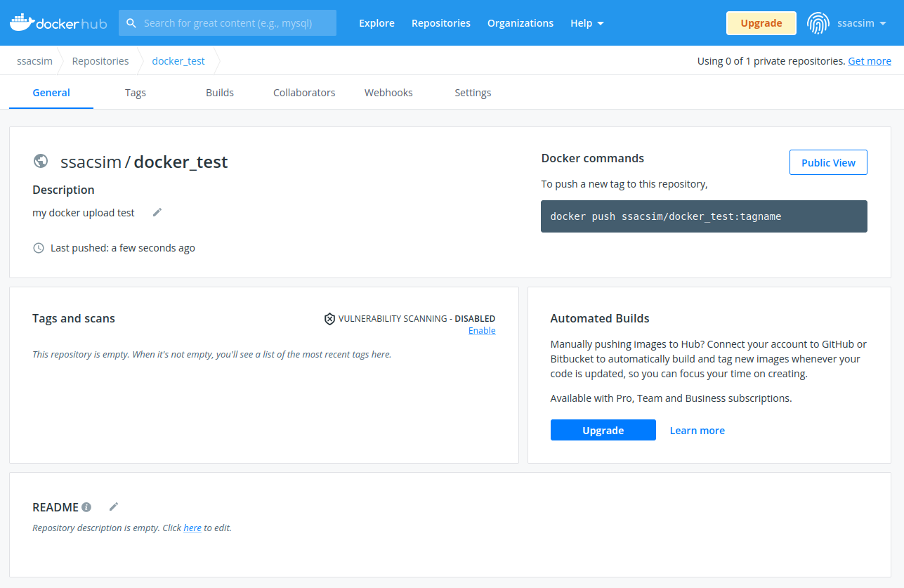Screen dimensions: 904x588
Task: Click the 'Last pushed: a few seconds ago' text
Action: click(x=123, y=248)
